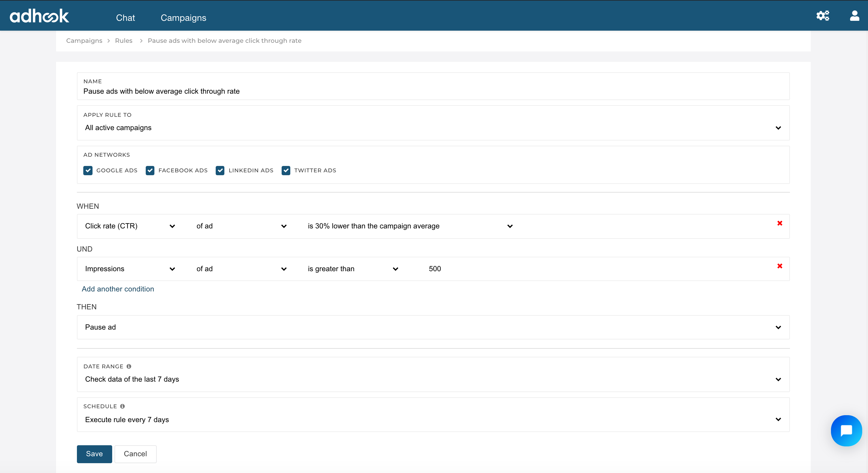The image size is (868, 473).
Task: Uncheck the Twitter Ads checkbox
Action: point(286,171)
